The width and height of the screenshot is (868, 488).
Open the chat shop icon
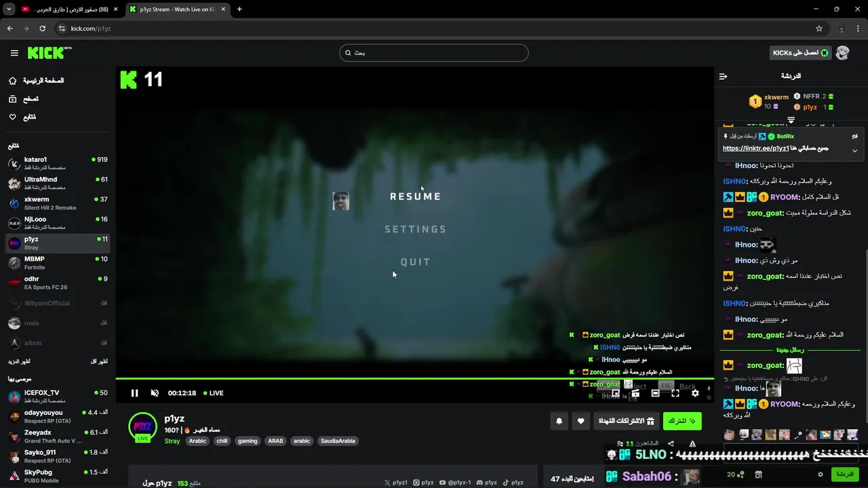[759, 474]
